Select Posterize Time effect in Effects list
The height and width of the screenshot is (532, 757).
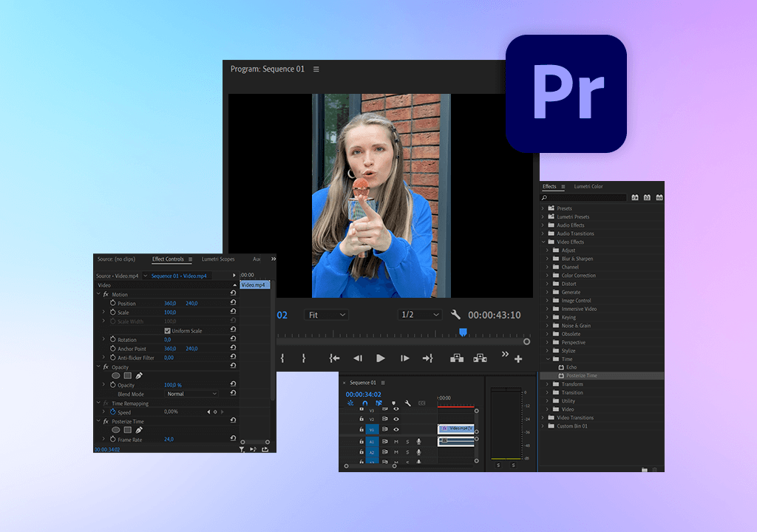582,375
